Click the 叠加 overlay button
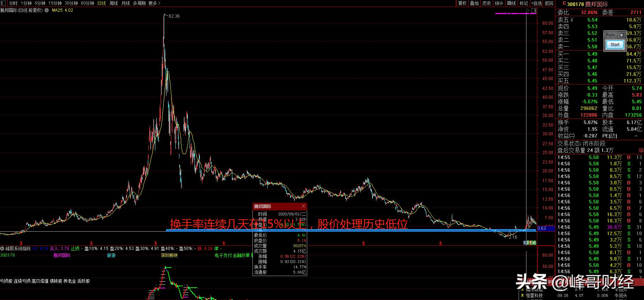The height and width of the screenshot is (300, 644). [x=475, y=3]
